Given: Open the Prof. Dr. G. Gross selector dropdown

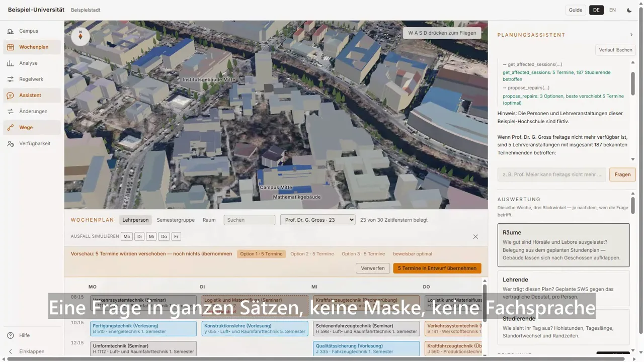Looking at the screenshot, I should point(317,220).
